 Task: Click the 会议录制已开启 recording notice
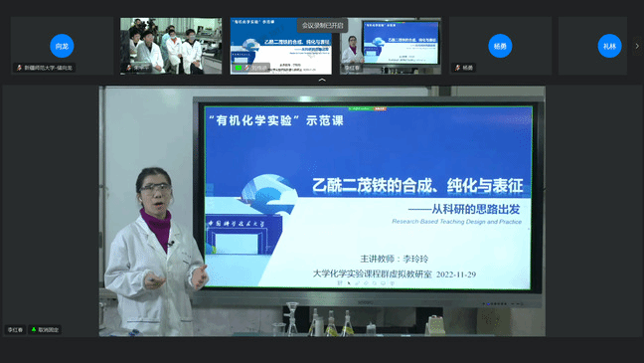pos(322,26)
